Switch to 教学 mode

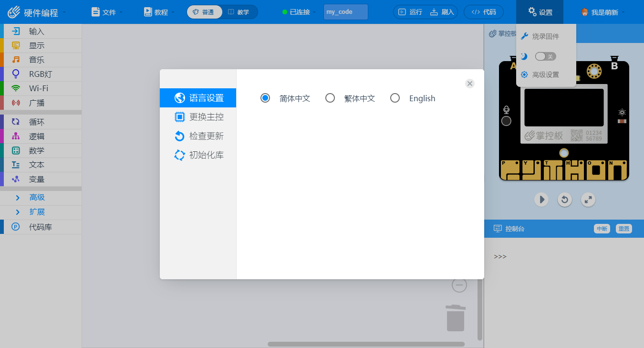tap(239, 12)
